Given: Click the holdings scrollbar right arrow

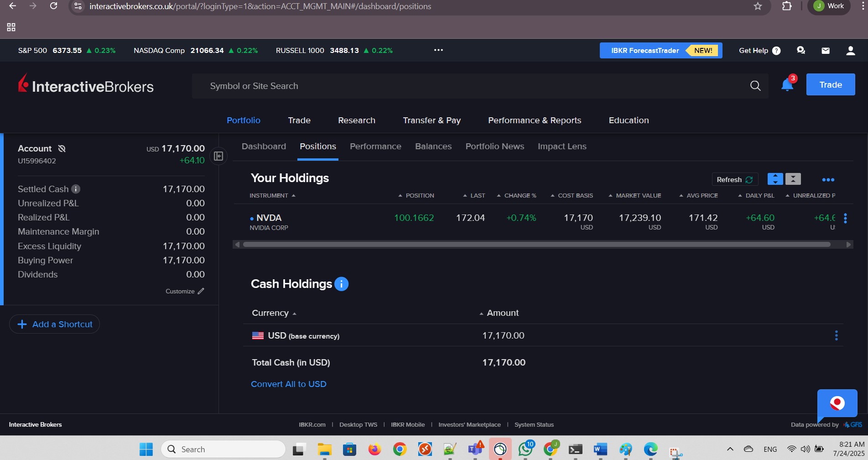Looking at the screenshot, I should (x=848, y=245).
